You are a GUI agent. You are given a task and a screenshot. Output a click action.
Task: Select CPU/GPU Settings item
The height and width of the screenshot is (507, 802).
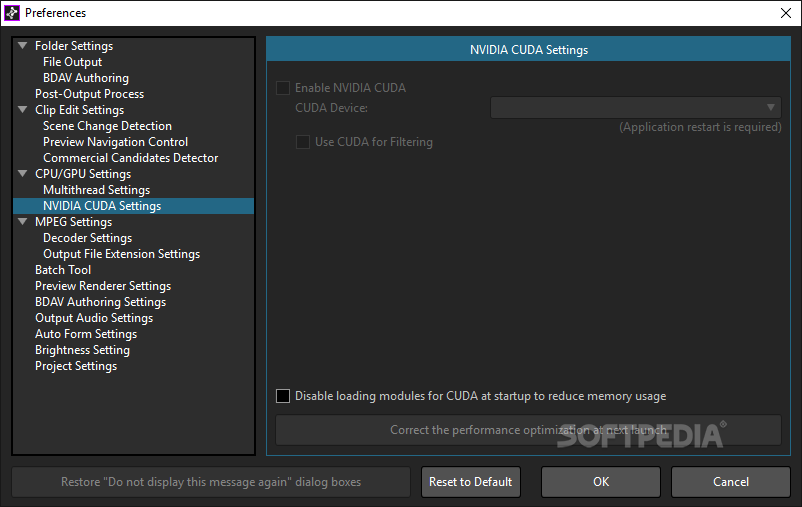pyautogui.click(x=83, y=173)
